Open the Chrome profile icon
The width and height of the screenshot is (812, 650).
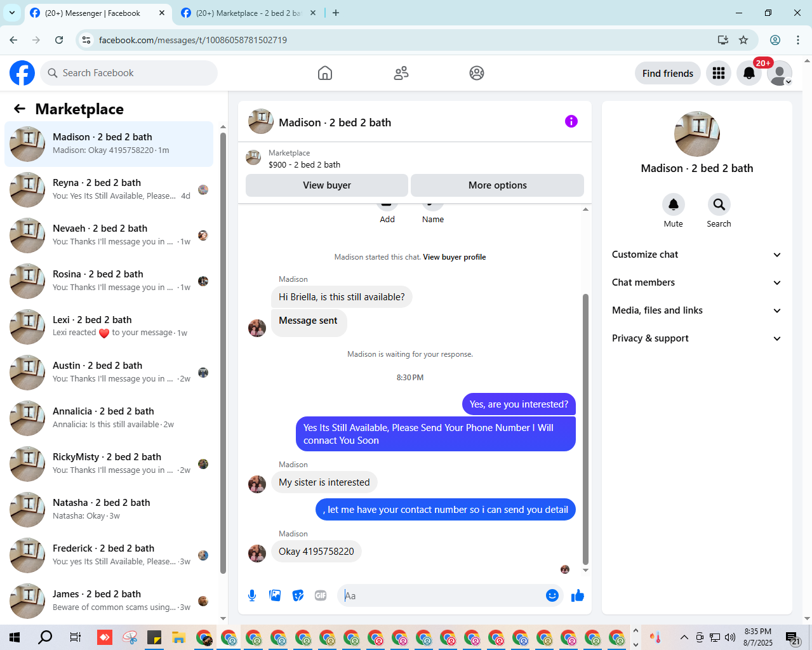point(775,40)
